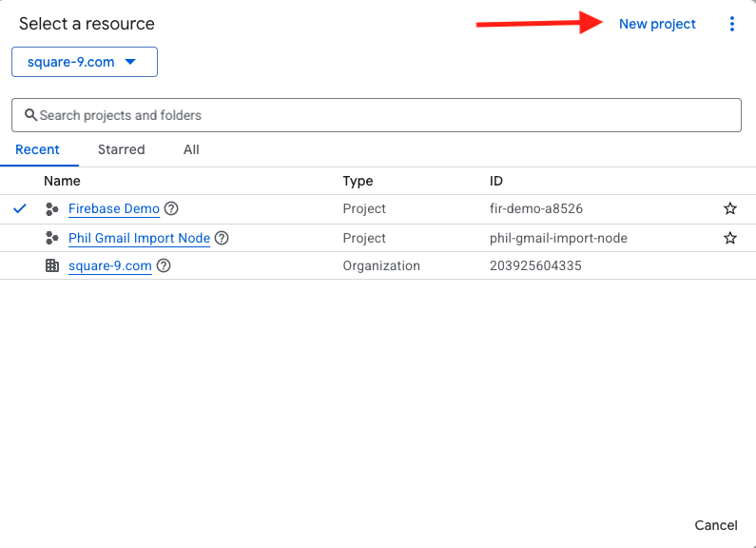Viewport: 756px width, 548px height.
Task: Select the ID text fir-demo-a8526
Action: pos(536,208)
